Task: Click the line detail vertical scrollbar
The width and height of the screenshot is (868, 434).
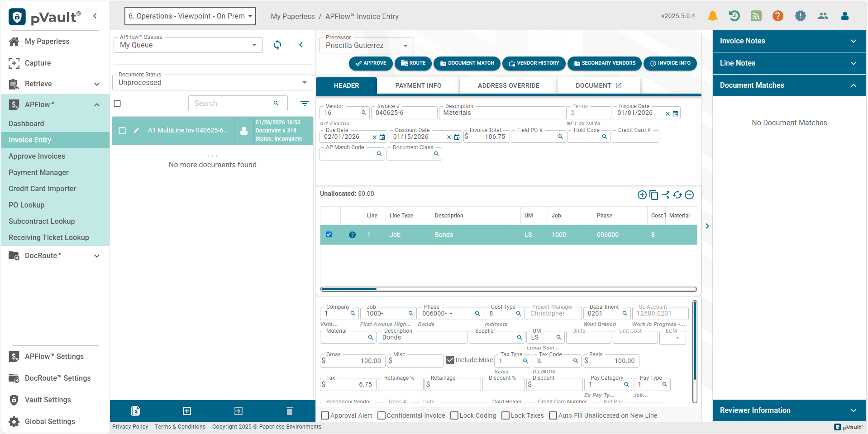Action: [695, 351]
